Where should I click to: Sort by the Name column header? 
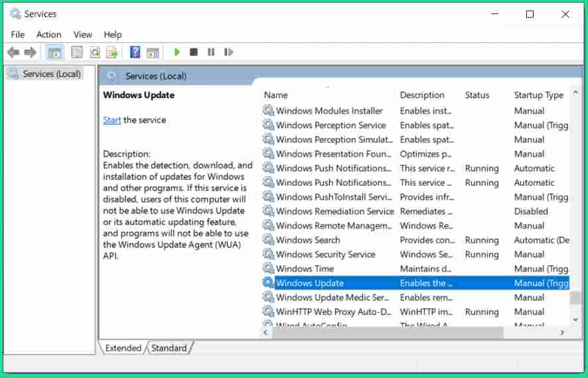[x=275, y=95]
